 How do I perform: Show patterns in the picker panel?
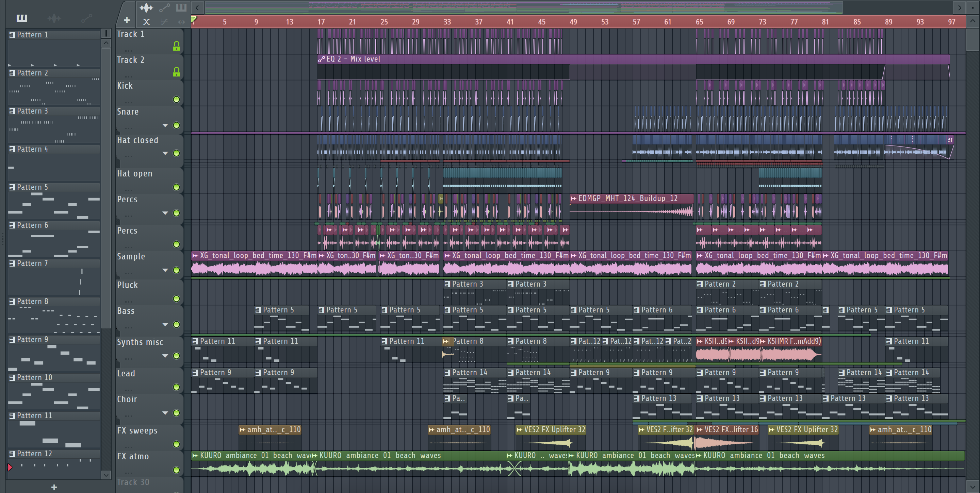pyautogui.click(x=22, y=18)
